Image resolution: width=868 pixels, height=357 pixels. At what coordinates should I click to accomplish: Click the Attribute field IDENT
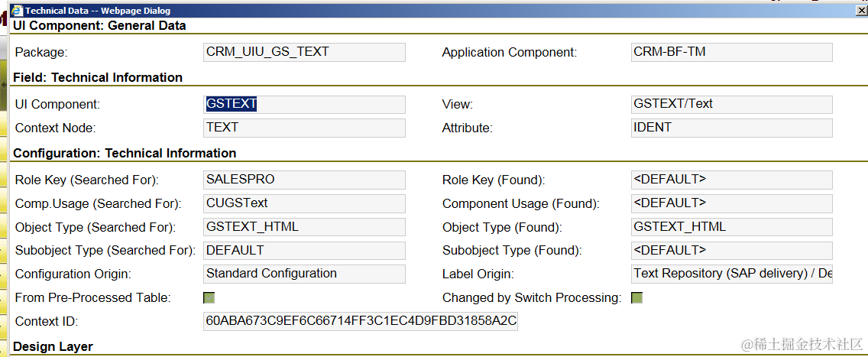point(732,128)
